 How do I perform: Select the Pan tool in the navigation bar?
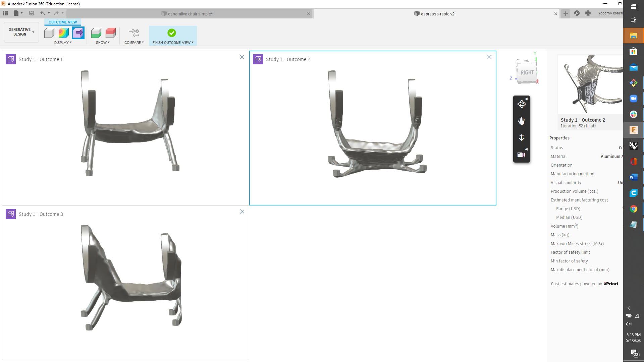coord(521,121)
